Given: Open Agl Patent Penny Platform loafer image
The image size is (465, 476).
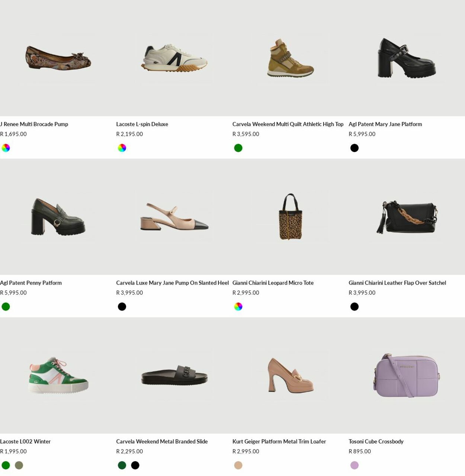Looking at the screenshot, I should [x=58, y=217].
